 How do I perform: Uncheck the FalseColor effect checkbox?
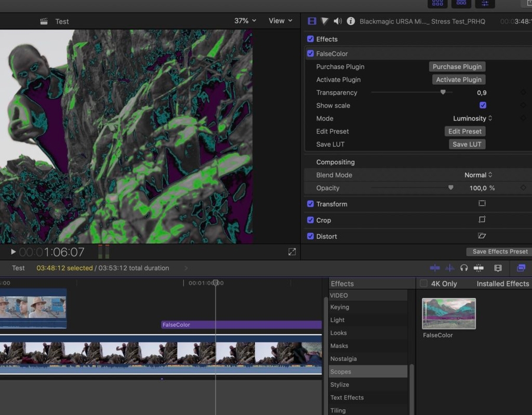(310, 54)
